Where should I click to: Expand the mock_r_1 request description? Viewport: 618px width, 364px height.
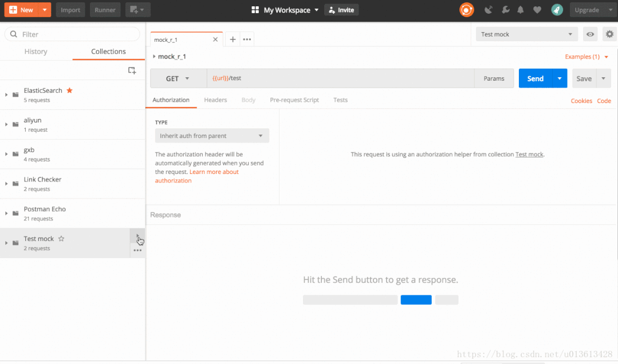[x=154, y=56]
